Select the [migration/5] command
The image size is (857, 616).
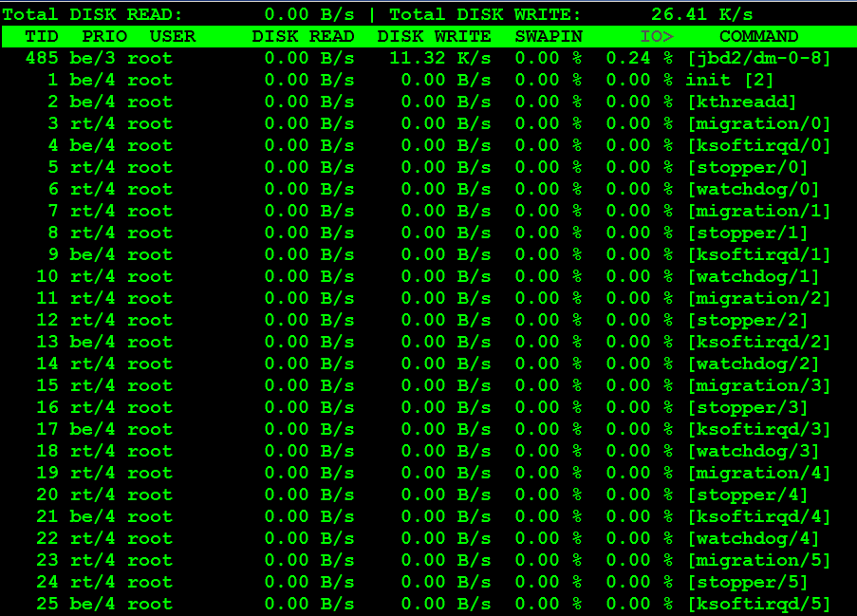[759, 561]
